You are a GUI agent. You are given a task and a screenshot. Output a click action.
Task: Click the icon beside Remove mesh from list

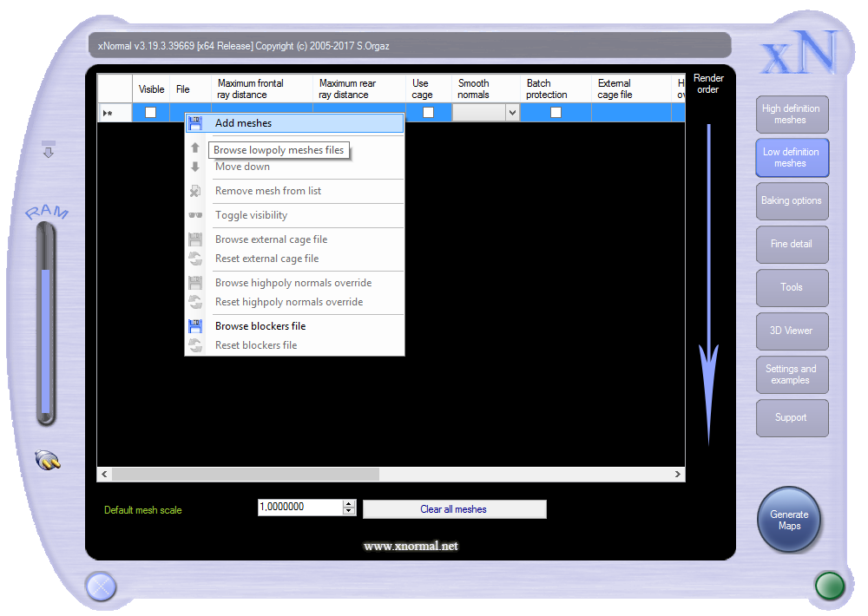(x=195, y=191)
